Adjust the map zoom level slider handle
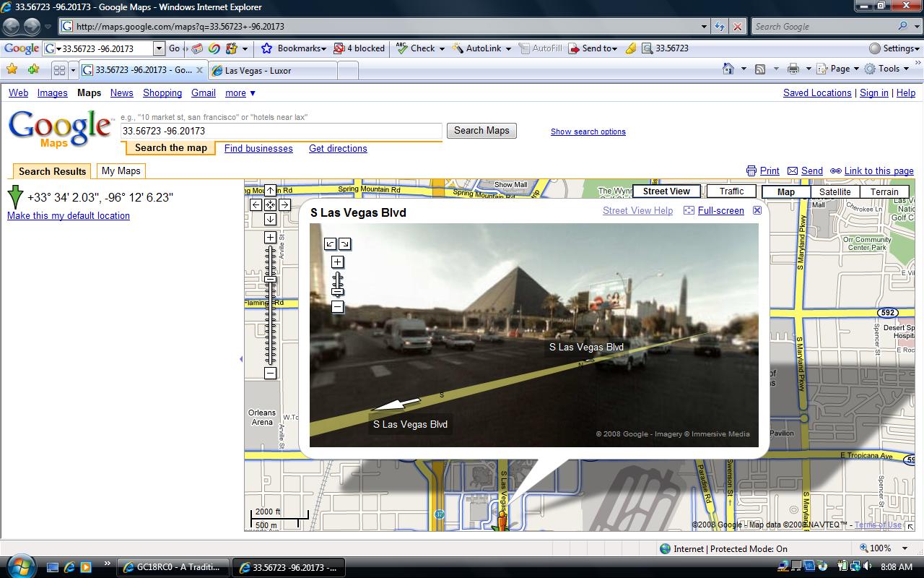The image size is (924, 578). click(x=270, y=279)
